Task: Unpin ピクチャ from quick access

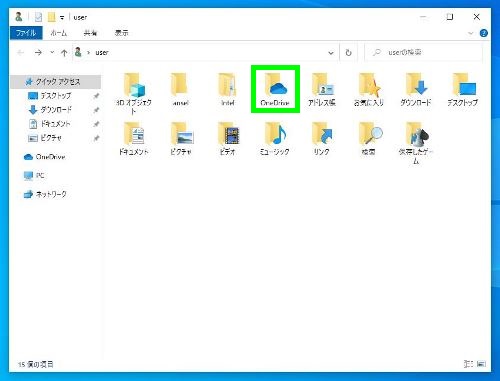Action: [96, 138]
